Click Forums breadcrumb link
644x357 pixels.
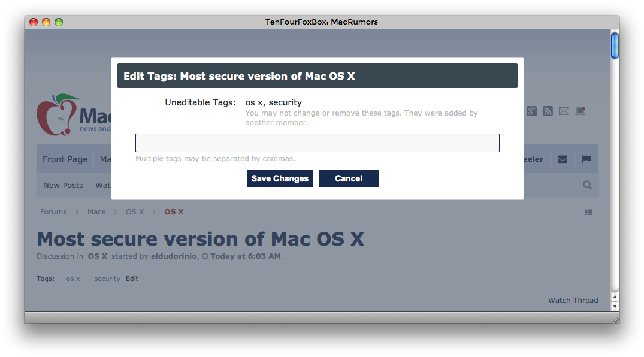[53, 212]
